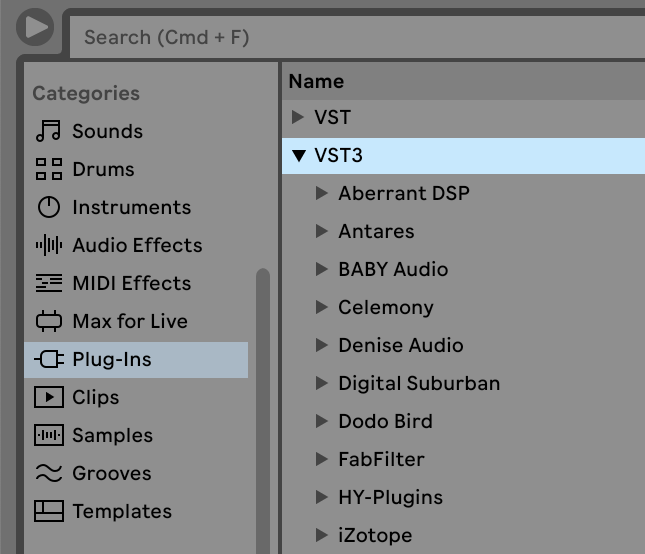The width and height of the screenshot is (645, 554).
Task: Click the Clips play-box icon
Action: pos(48,397)
